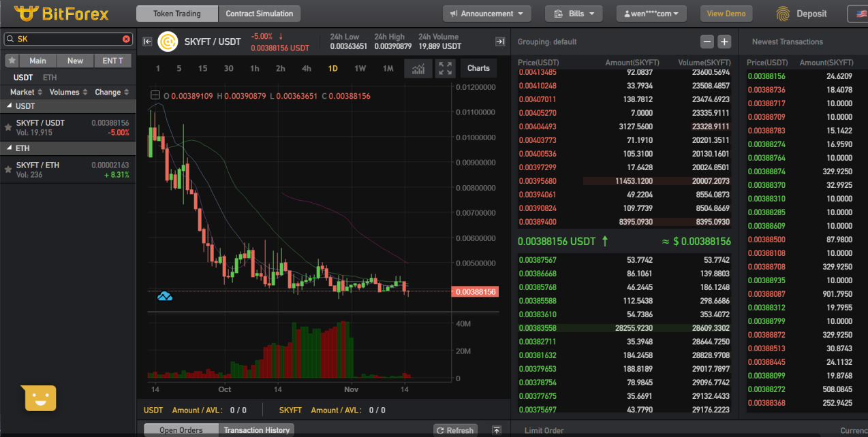The width and height of the screenshot is (868, 437).
Task: Set chart interval to 4h
Action: [x=307, y=68]
